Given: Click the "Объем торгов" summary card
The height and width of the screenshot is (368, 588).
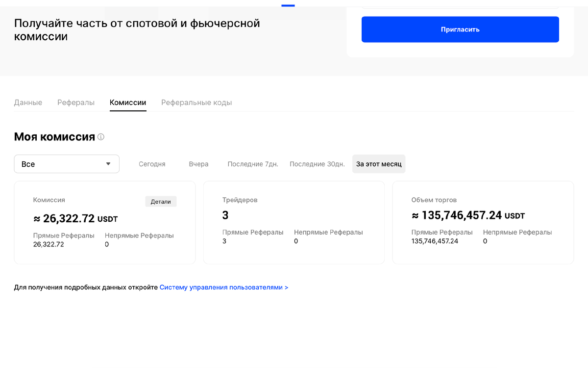Looking at the screenshot, I should pyautogui.click(x=483, y=222).
